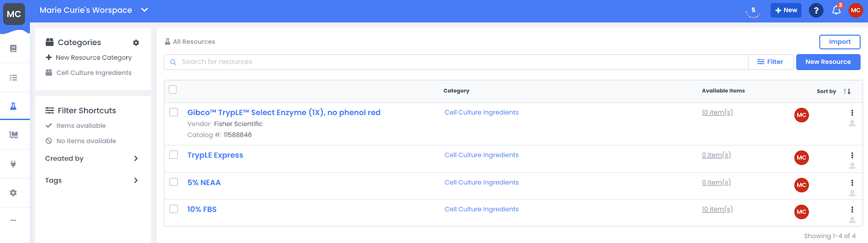The image size is (868, 243).
Task: Open three-dot menu for TrypLE Express
Action: [852, 155]
